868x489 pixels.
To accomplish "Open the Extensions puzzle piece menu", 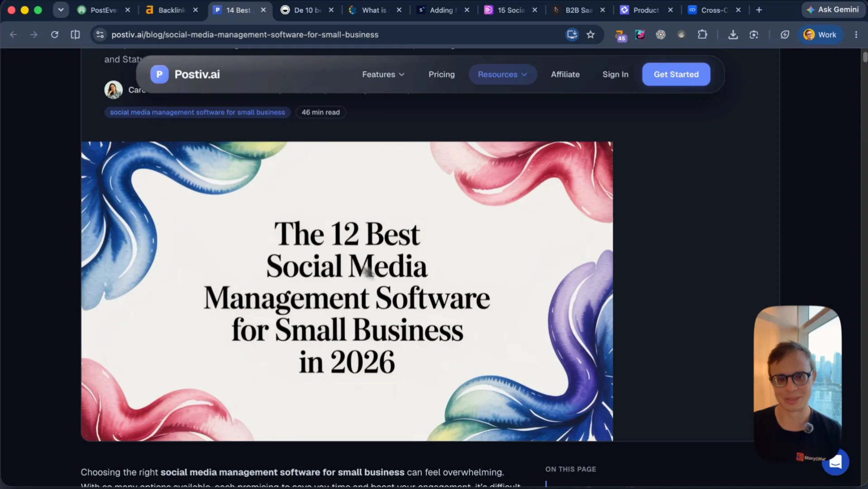I will click(x=702, y=34).
